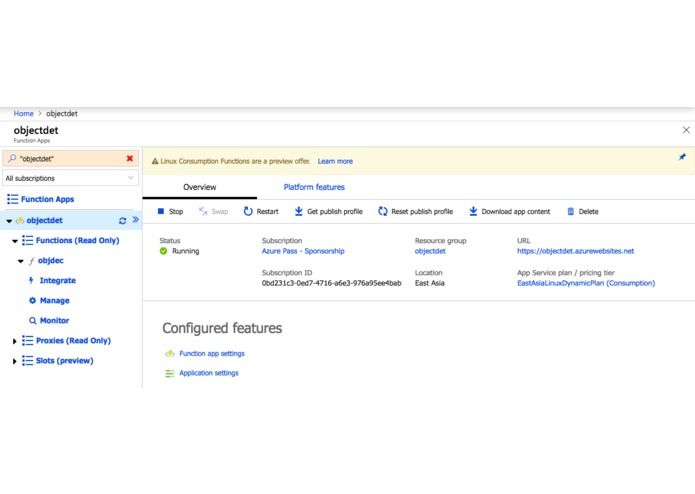Select Function Apps in sidebar
The width and height of the screenshot is (695, 494).
47,199
